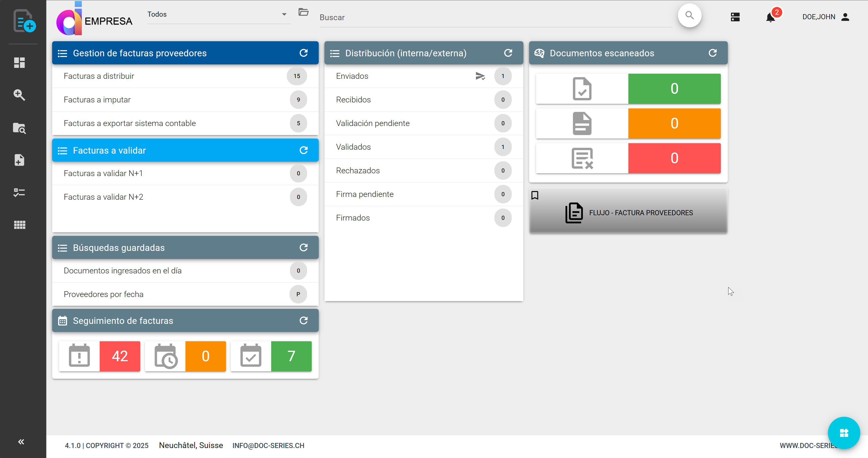This screenshot has height=458, width=868.
Task: Click the add document icon in sidebar
Action: (19, 160)
